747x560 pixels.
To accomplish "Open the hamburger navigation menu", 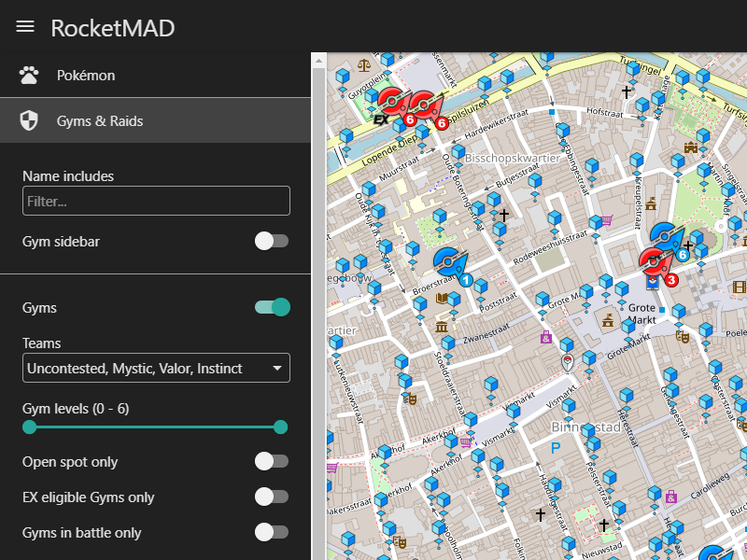I will (x=25, y=26).
